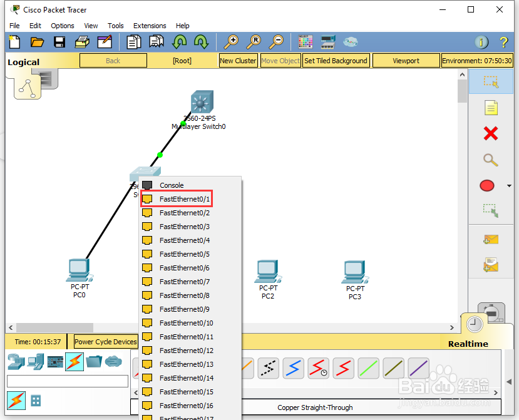This screenshot has width=519, height=420.
Task: Open the View menu
Action: pyautogui.click(x=91, y=26)
